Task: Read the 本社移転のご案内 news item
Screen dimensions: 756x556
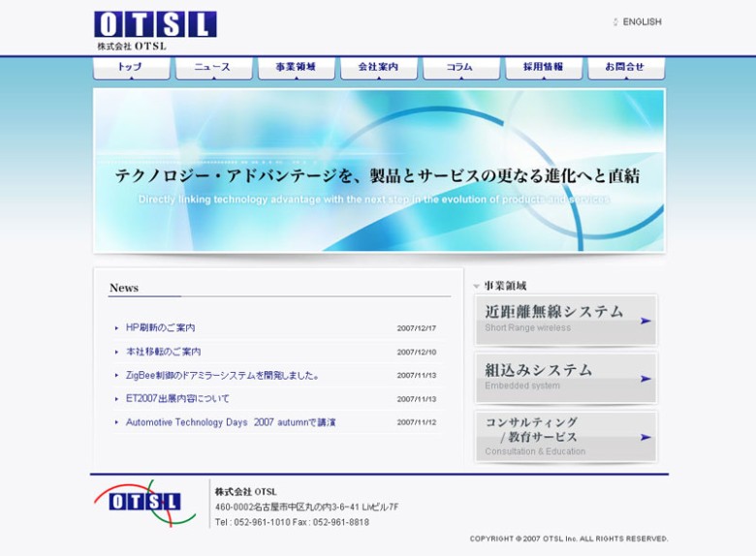Action: click(x=164, y=352)
